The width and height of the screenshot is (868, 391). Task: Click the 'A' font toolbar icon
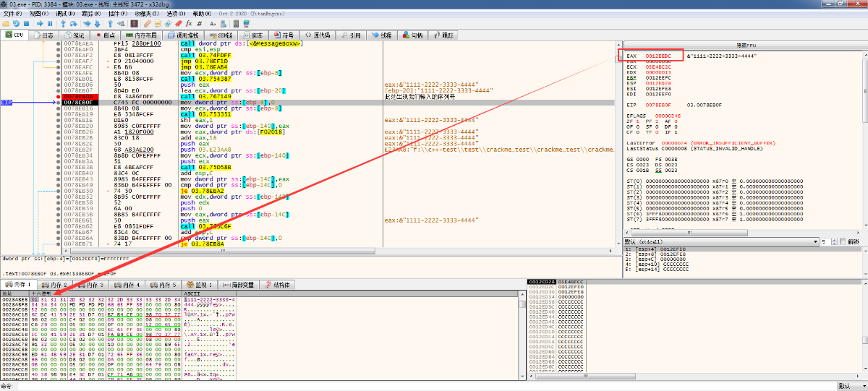pyautogui.click(x=212, y=24)
